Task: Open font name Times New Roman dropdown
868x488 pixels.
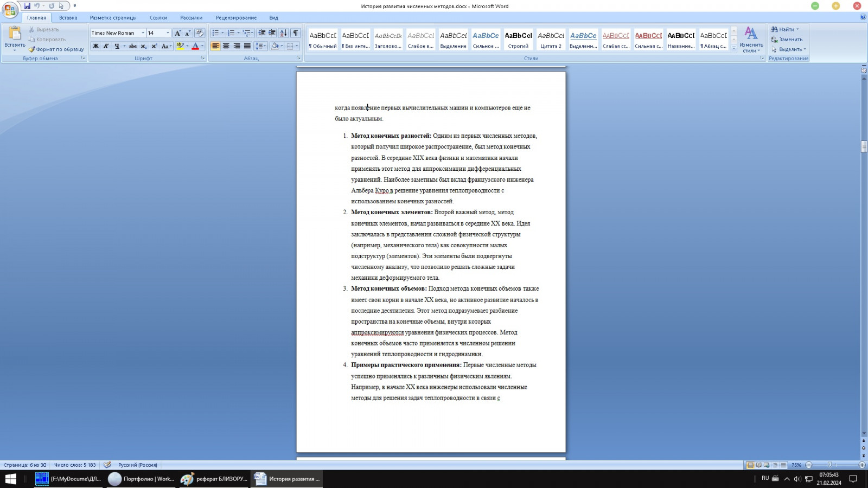Action: click(x=143, y=33)
